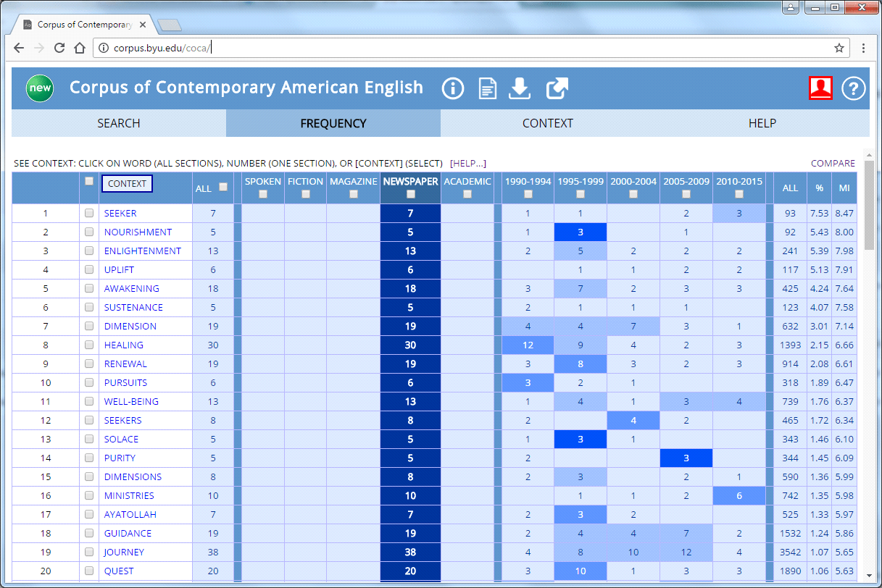Open the question mark help icon
This screenshot has height=588, width=882.
click(x=854, y=88)
